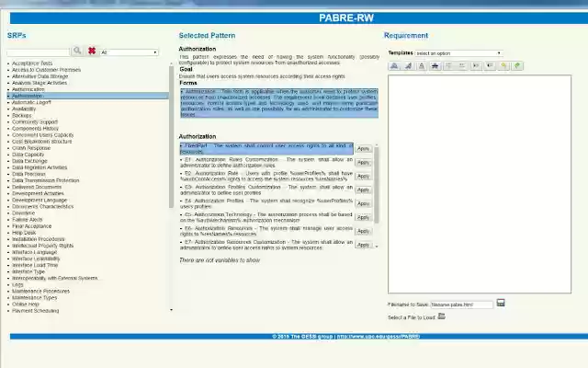Apply E4 Authorization Profiles requirement
Viewport: 588px width, 368px height.
364,203
